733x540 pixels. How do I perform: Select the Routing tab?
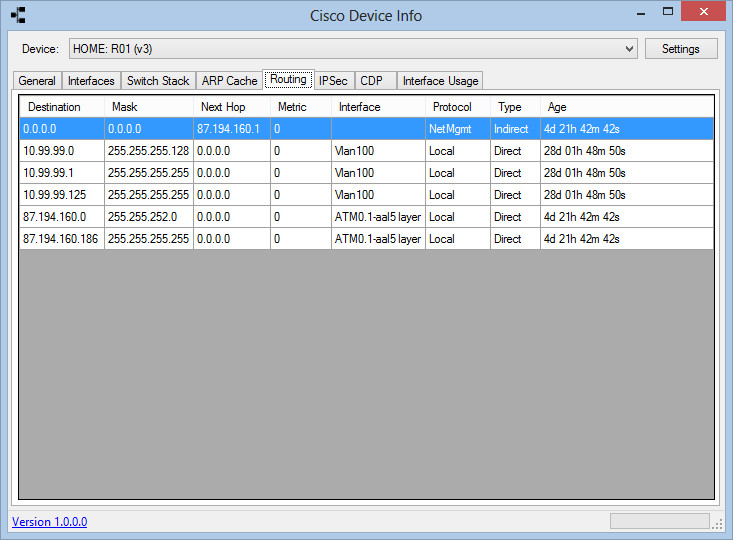tap(288, 79)
